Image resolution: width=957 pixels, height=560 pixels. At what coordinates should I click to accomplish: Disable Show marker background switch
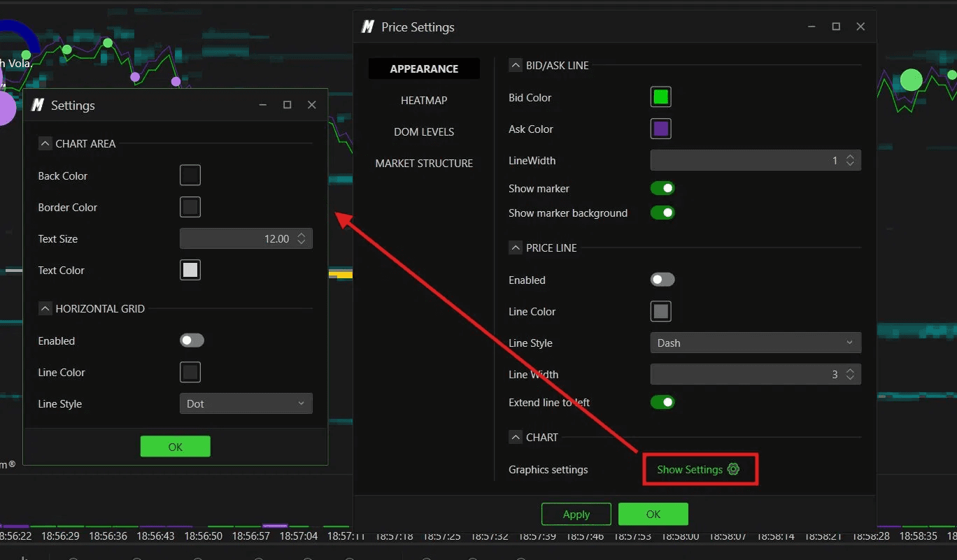point(662,213)
